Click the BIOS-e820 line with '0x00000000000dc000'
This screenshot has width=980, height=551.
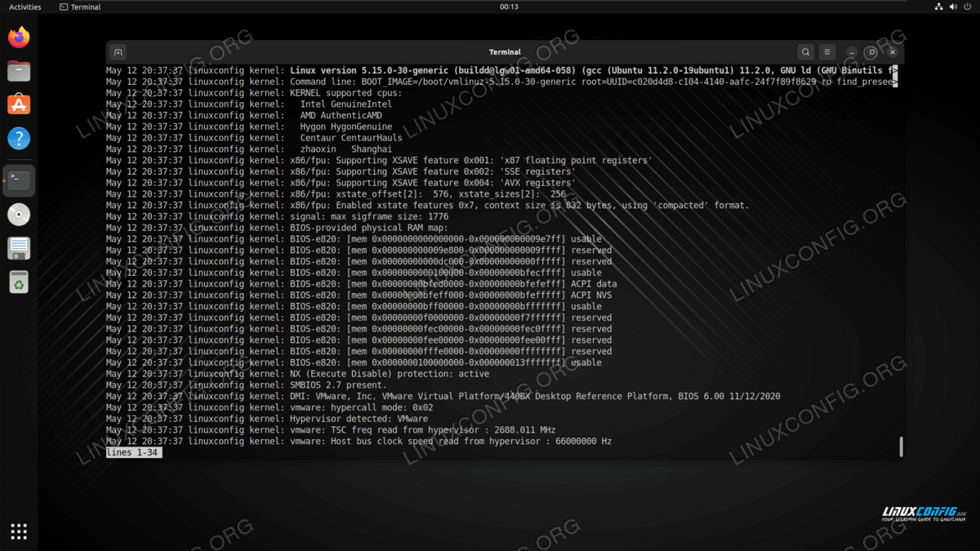359,262
